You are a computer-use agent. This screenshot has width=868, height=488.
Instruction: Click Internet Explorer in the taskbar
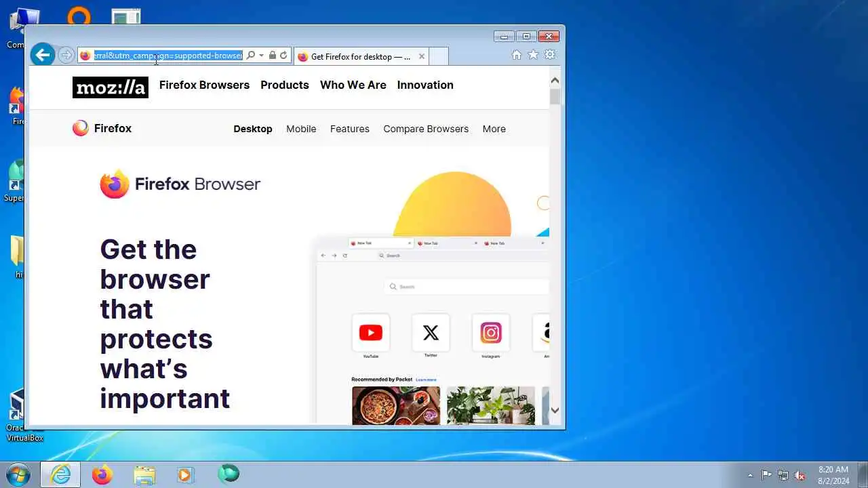pos(60,474)
